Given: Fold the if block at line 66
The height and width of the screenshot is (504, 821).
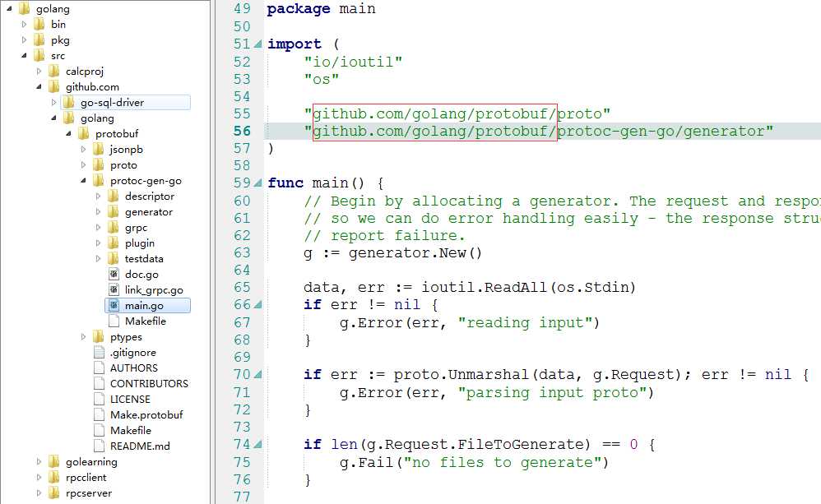Looking at the screenshot, I should (257, 304).
